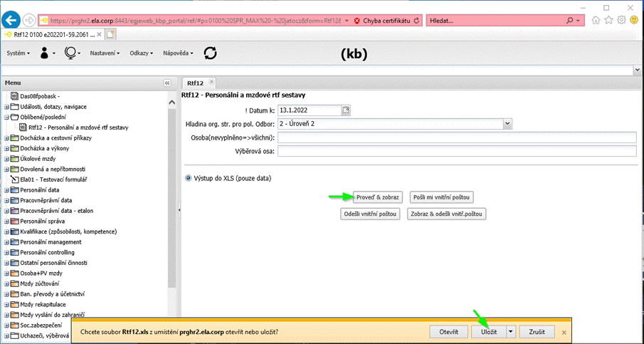Collapse the Menu panel with double-arrow icon
The height and width of the screenshot is (344, 644).
[167, 83]
